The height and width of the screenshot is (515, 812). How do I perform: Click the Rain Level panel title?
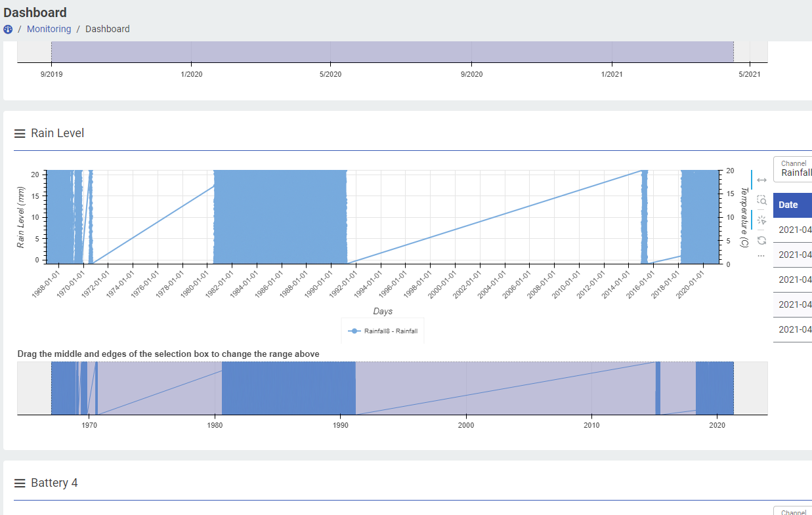pyautogui.click(x=58, y=133)
